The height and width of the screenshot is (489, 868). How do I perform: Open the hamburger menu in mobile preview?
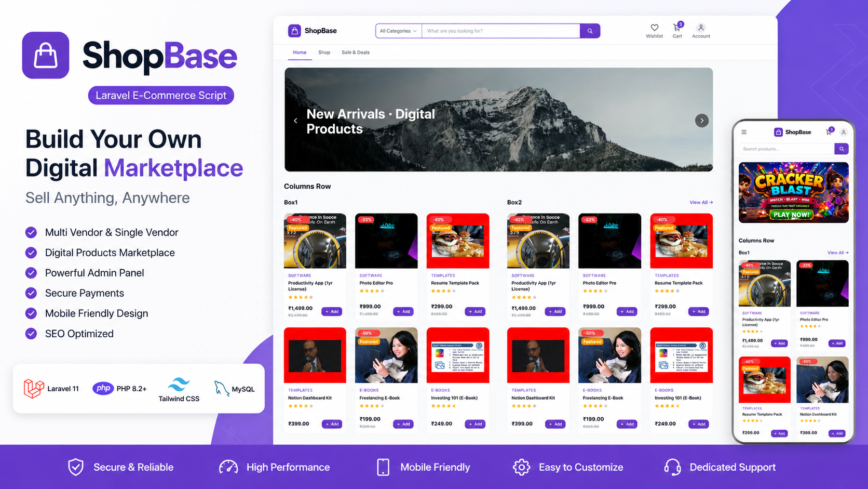pyautogui.click(x=744, y=132)
